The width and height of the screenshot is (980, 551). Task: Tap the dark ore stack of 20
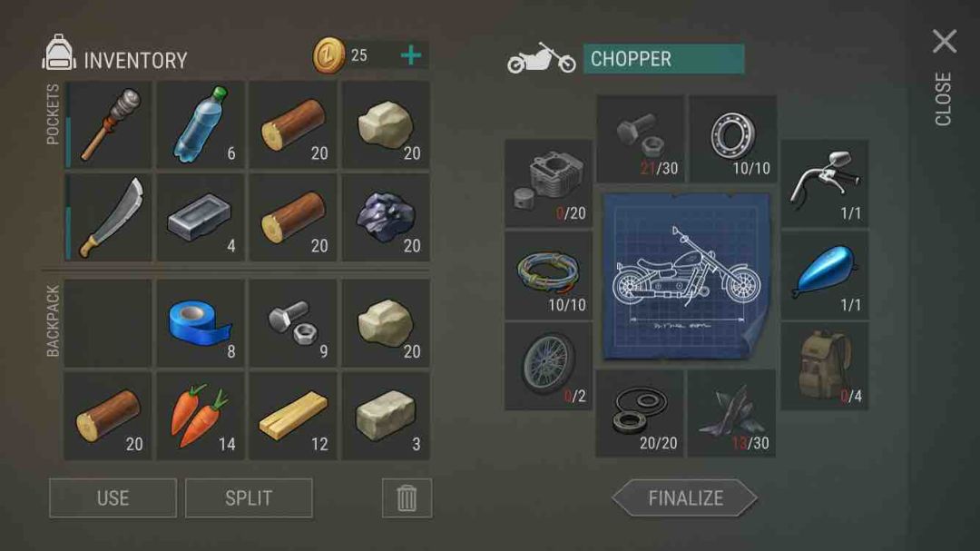click(385, 217)
